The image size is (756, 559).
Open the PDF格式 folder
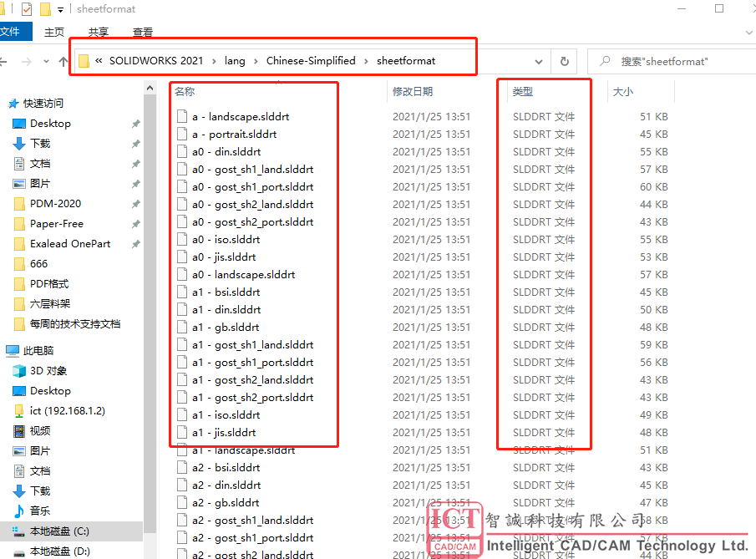[49, 283]
